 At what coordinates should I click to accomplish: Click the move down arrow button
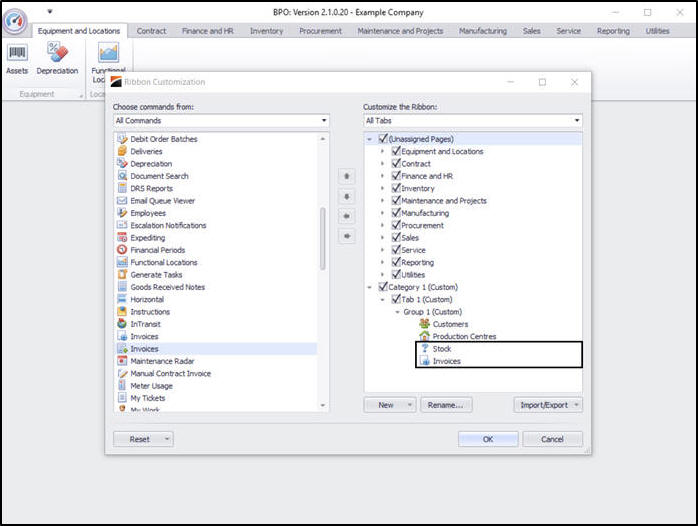[x=346, y=196]
